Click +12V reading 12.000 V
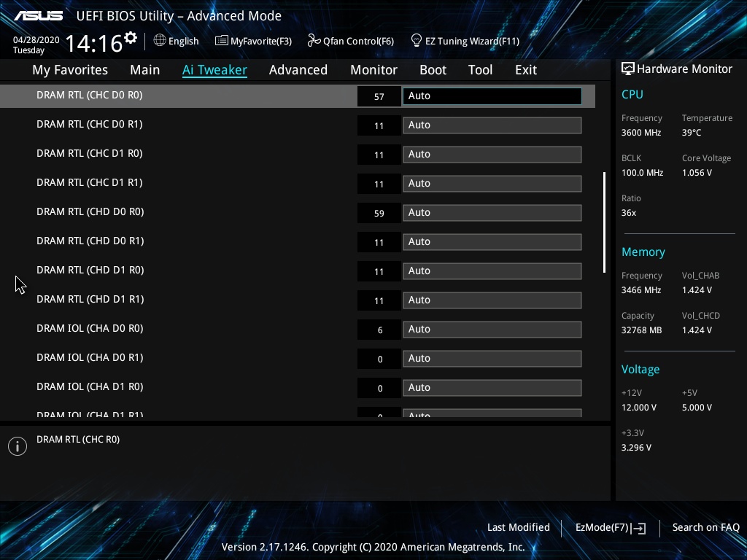747x560 pixels. [x=639, y=408]
